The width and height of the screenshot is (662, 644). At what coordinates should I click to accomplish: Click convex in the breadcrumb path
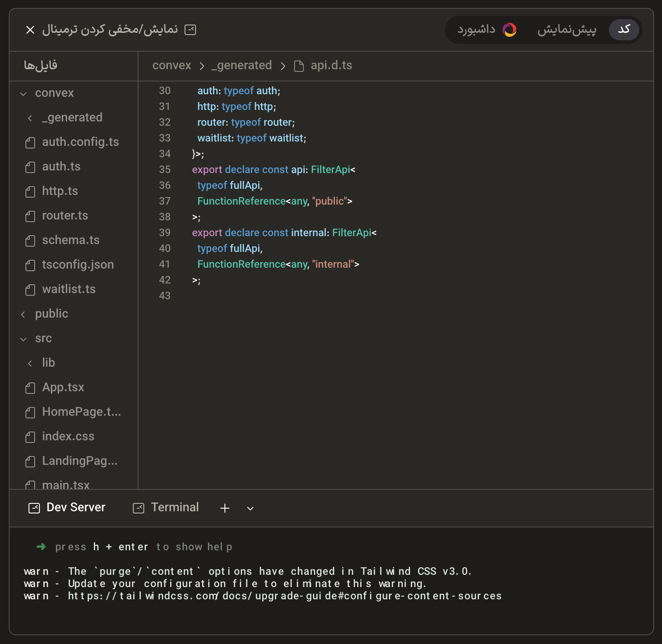(x=171, y=66)
